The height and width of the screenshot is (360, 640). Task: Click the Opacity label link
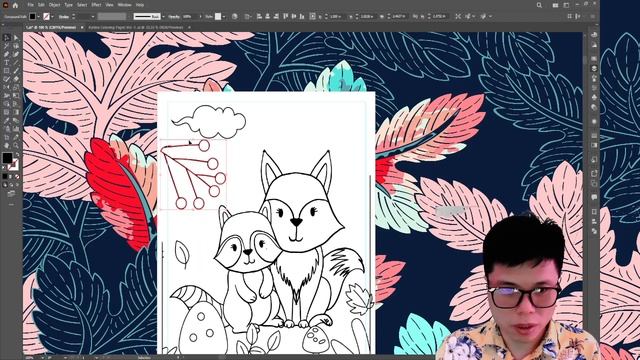[x=174, y=16]
